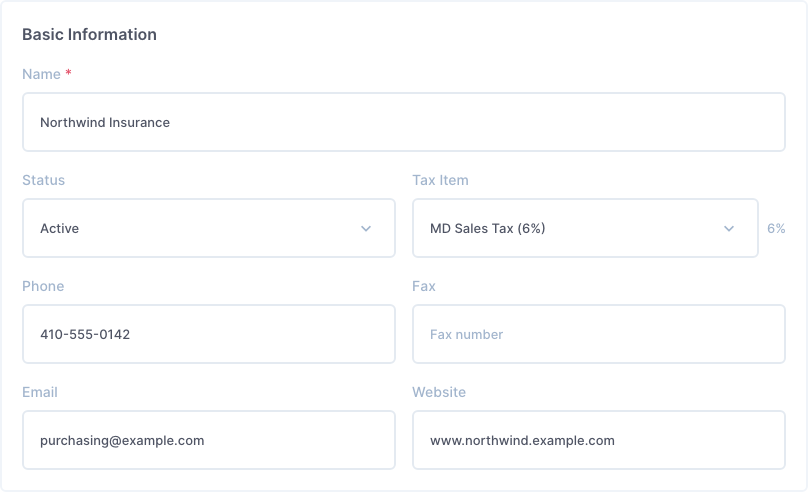Click the empty Fax number field
This screenshot has height=492, width=808.
point(599,334)
